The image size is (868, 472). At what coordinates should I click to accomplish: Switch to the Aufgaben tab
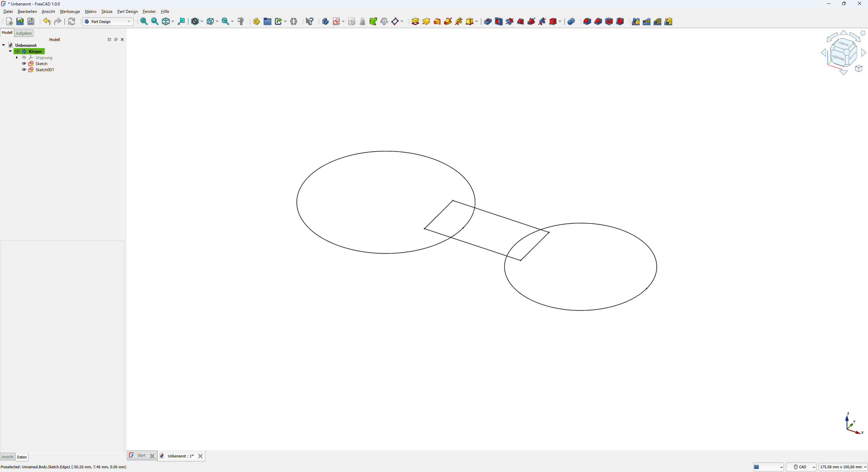point(24,33)
